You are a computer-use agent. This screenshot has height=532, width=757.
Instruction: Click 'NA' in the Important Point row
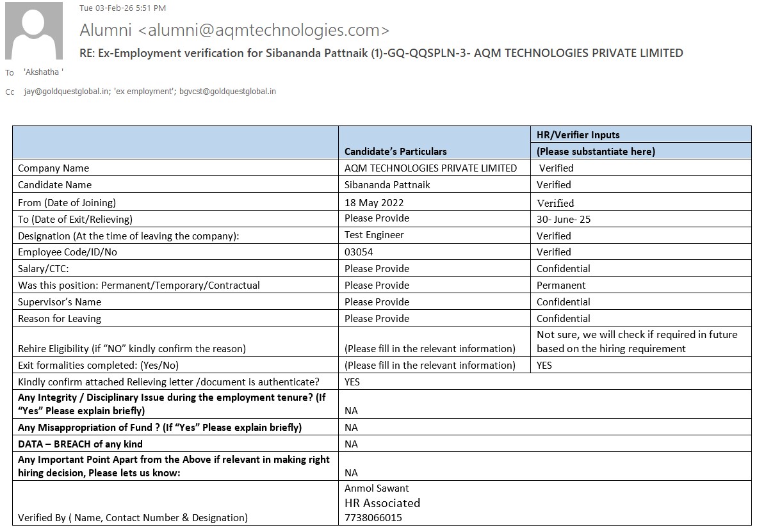[351, 473]
